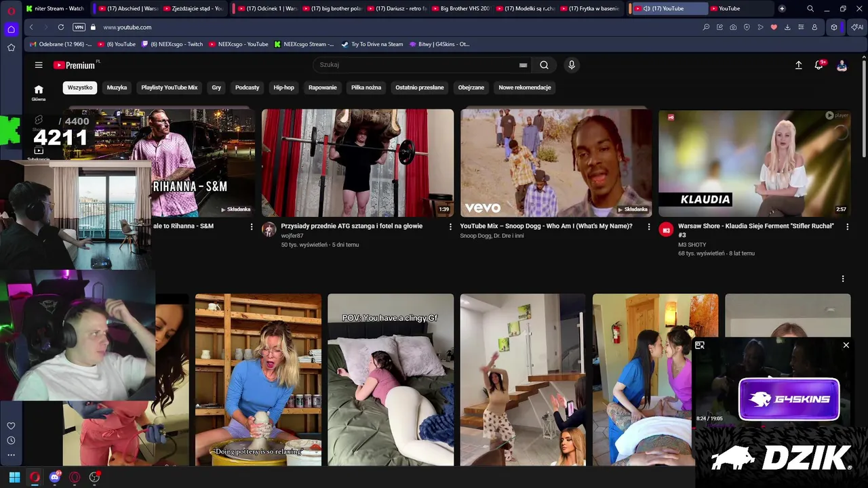Search tabs with the tab bar magnifier

[810, 8]
